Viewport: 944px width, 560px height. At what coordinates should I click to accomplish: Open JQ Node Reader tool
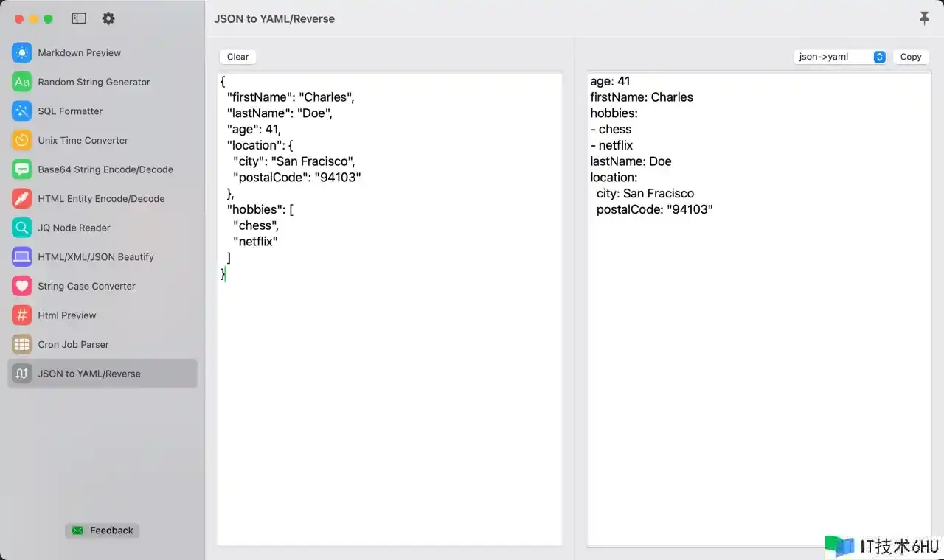(x=103, y=228)
